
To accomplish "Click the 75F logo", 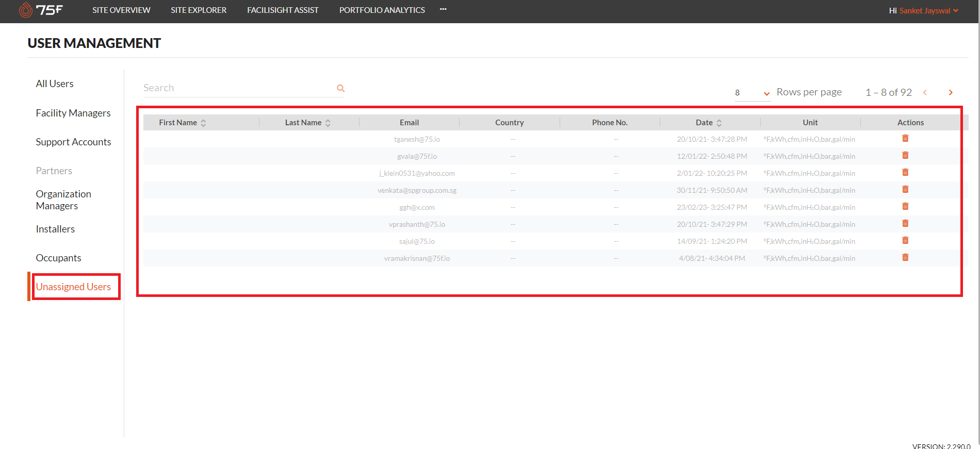I will pos(41,10).
